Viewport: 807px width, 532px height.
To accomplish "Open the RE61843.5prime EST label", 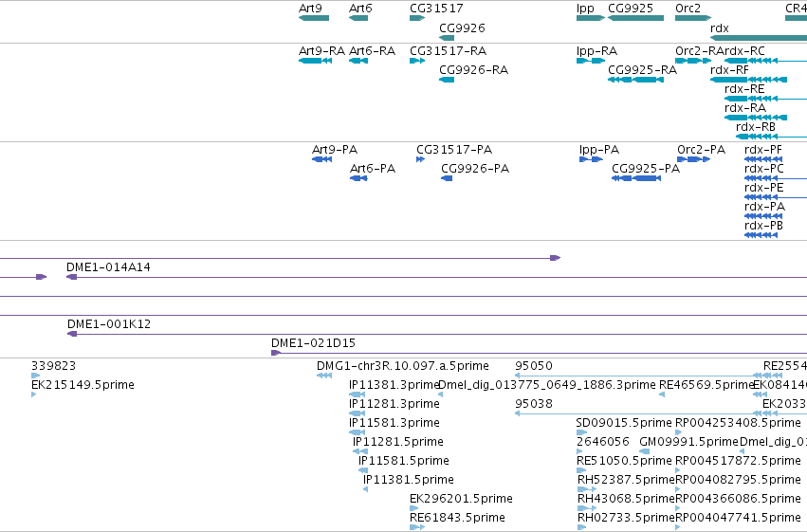I will (457, 518).
